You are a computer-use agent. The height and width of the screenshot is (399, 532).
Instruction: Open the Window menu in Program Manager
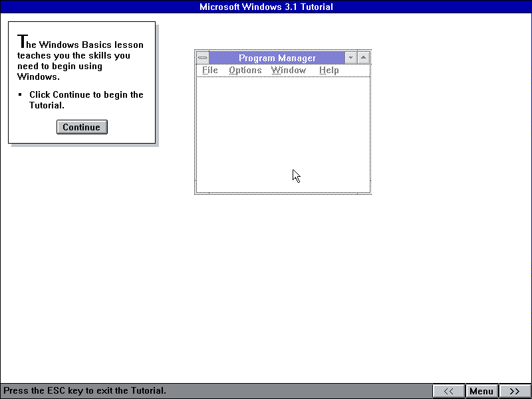coord(289,70)
